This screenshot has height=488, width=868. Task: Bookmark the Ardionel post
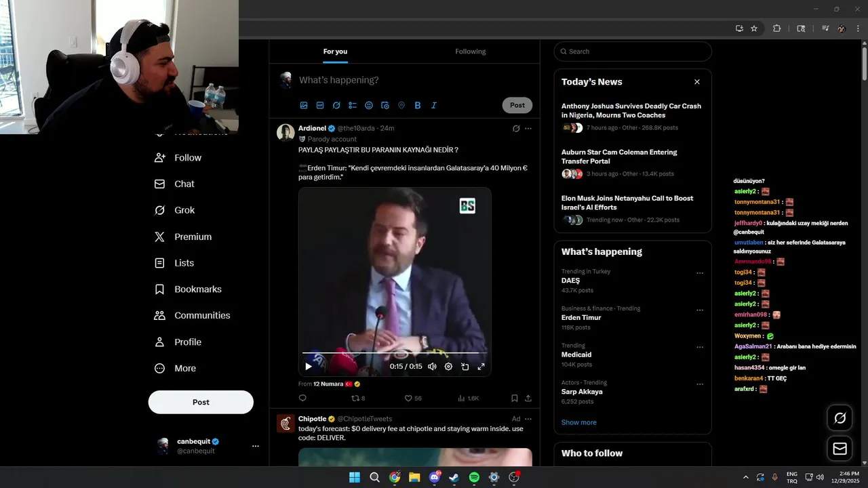515,399
